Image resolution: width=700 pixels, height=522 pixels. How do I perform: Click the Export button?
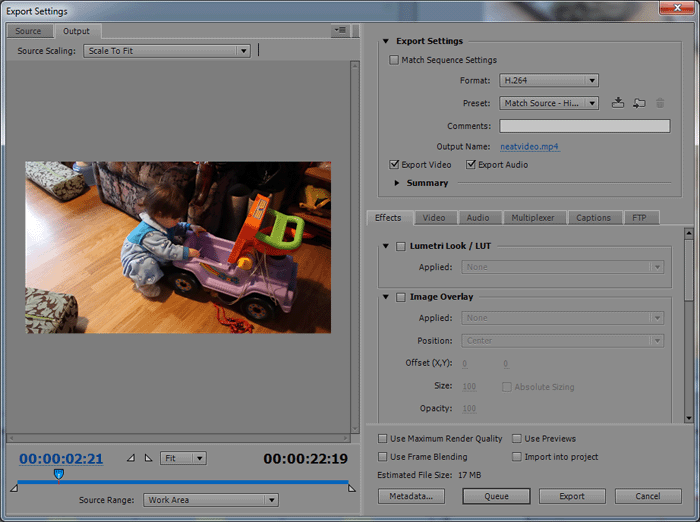pyautogui.click(x=572, y=496)
